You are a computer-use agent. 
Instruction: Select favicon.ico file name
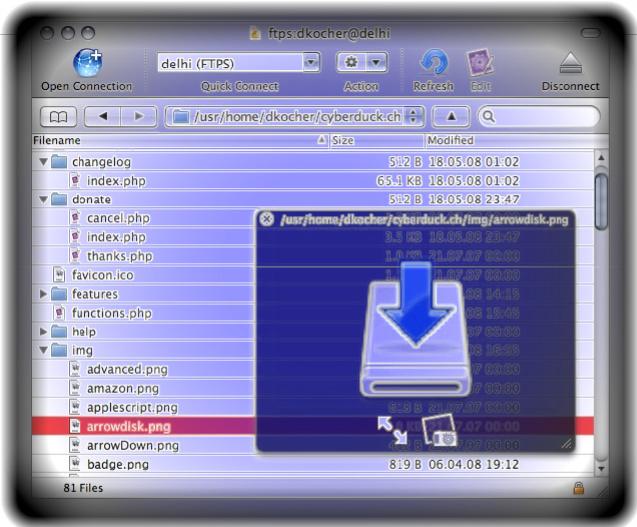(x=103, y=275)
